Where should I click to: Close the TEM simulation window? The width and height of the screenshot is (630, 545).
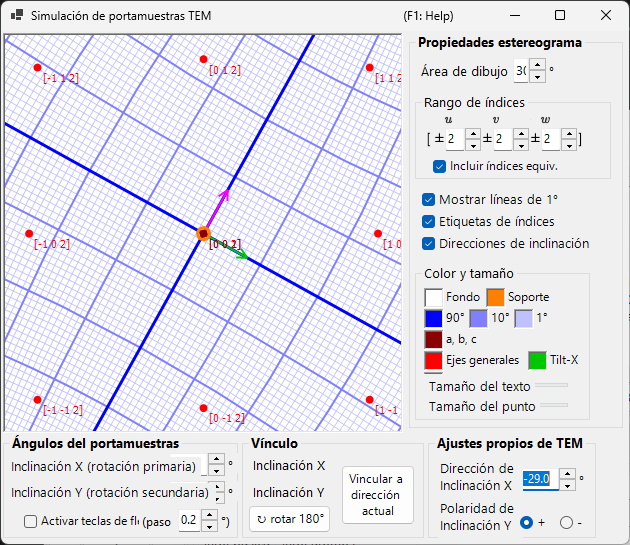coord(606,16)
